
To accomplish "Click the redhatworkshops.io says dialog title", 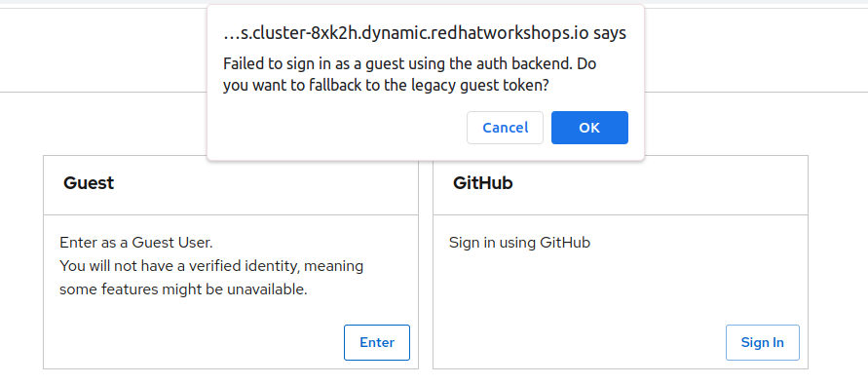I will click(425, 33).
